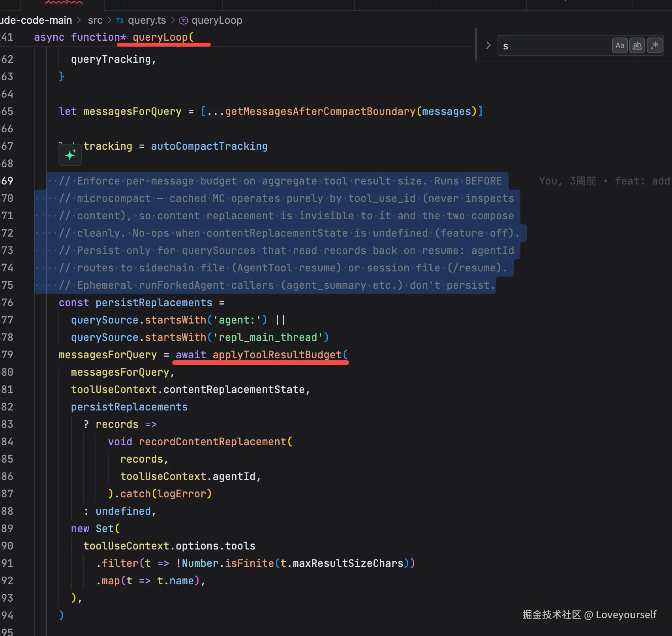Toggle Match Whole Word option

[637, 45]
